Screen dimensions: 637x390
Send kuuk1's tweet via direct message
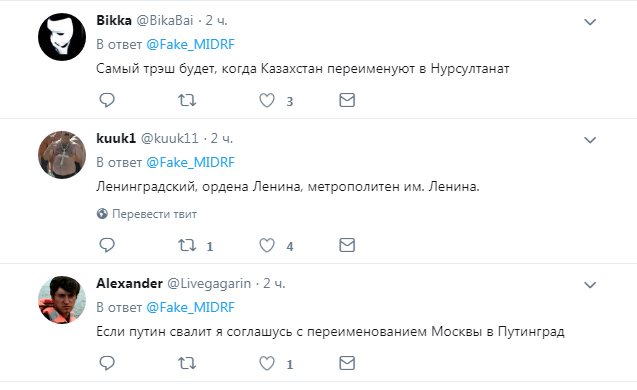(x=347, y=245)
